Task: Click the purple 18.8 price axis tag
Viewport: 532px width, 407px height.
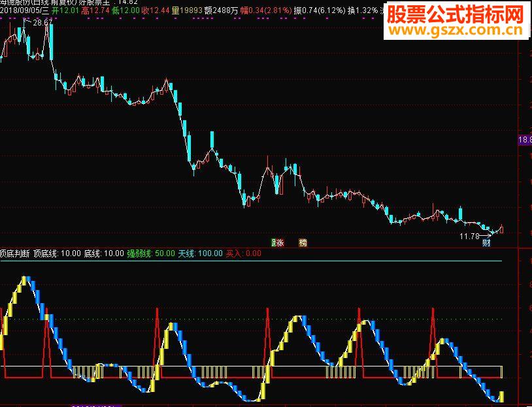Action: [525, 140]
